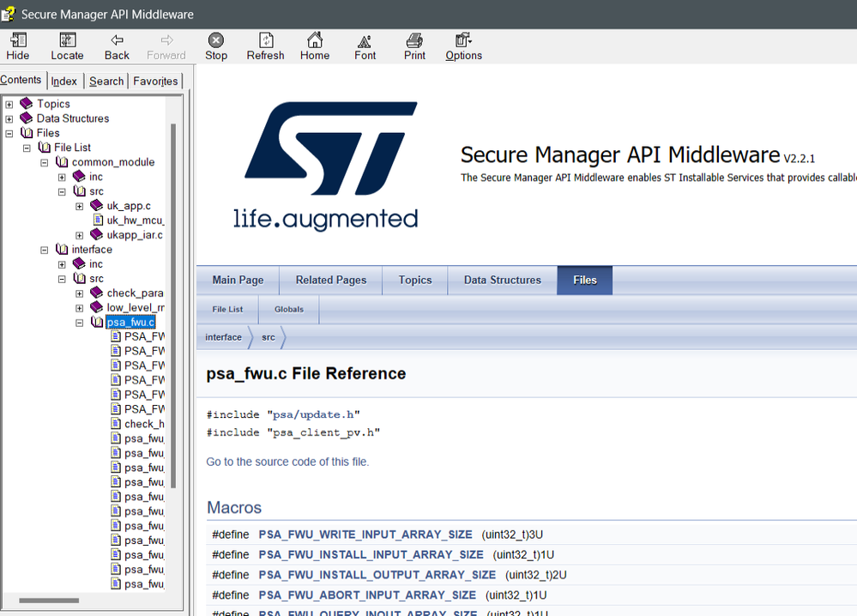Open the File List sub-tab
Screen dimensions: 857x616
tap(227, 310)
